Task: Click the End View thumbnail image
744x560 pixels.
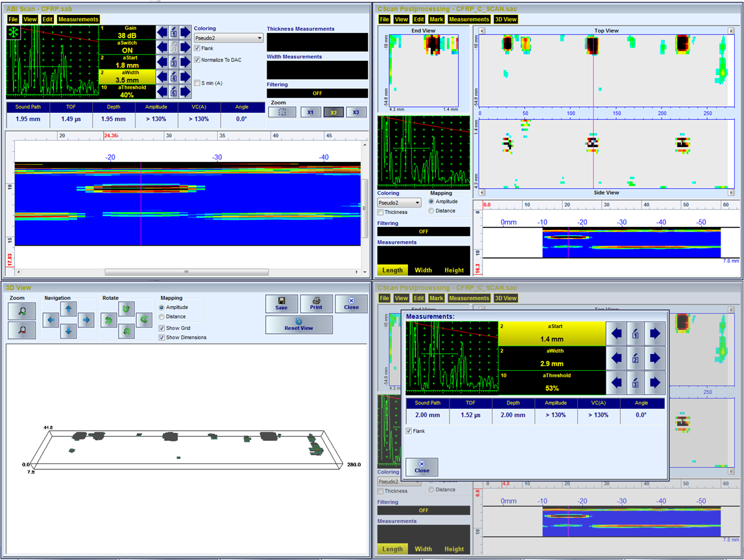Action: coord(424,70)
